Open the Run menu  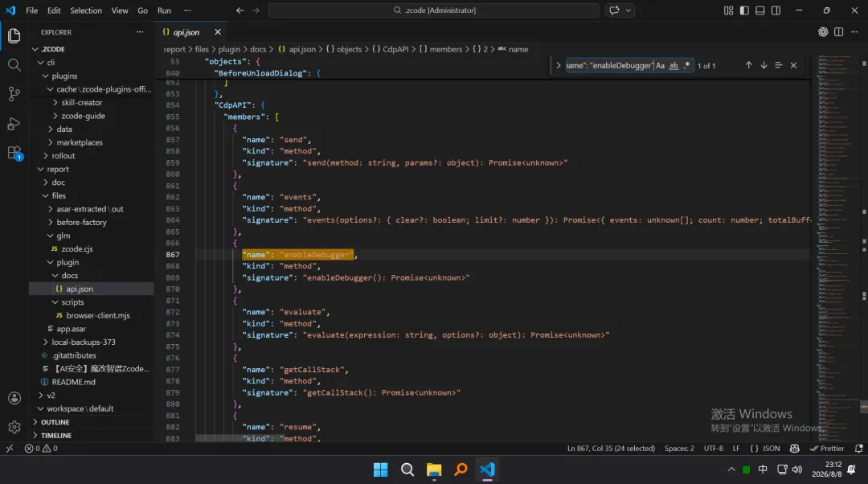point(165,10)
